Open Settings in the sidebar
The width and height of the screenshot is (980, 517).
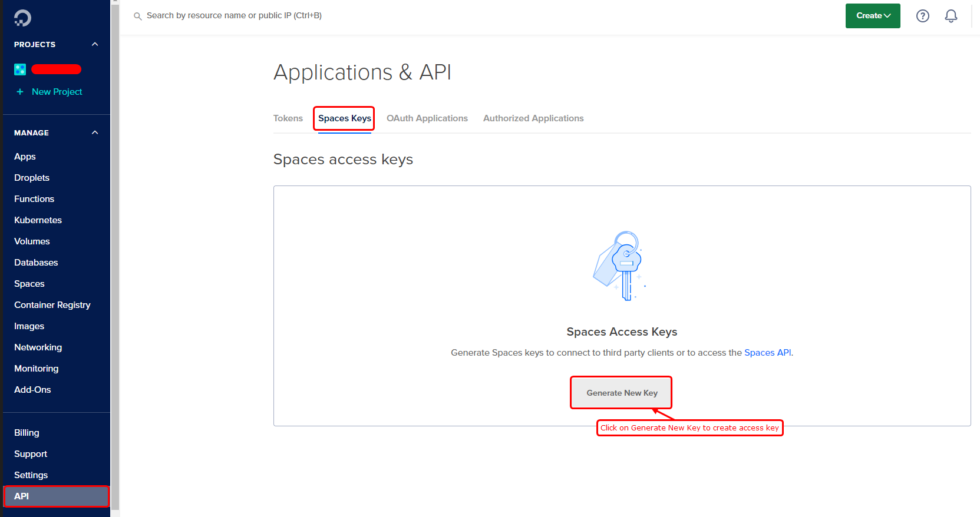pos(31,475)
